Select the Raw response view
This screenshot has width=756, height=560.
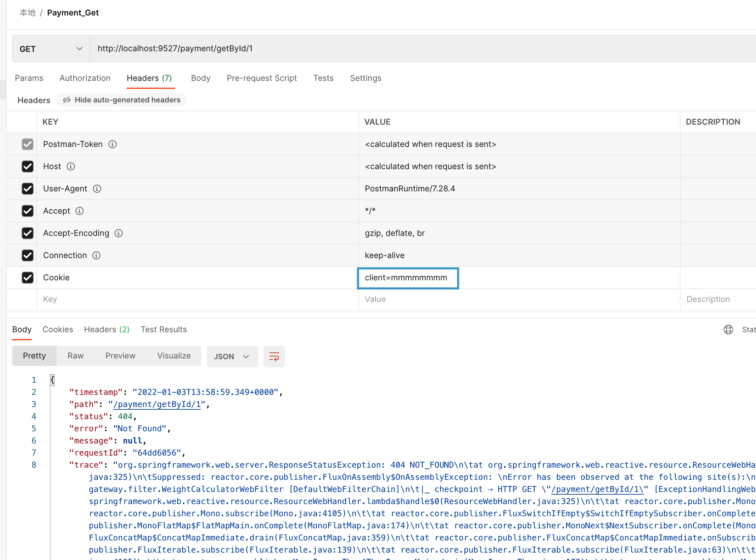click(x=75, y=355)
